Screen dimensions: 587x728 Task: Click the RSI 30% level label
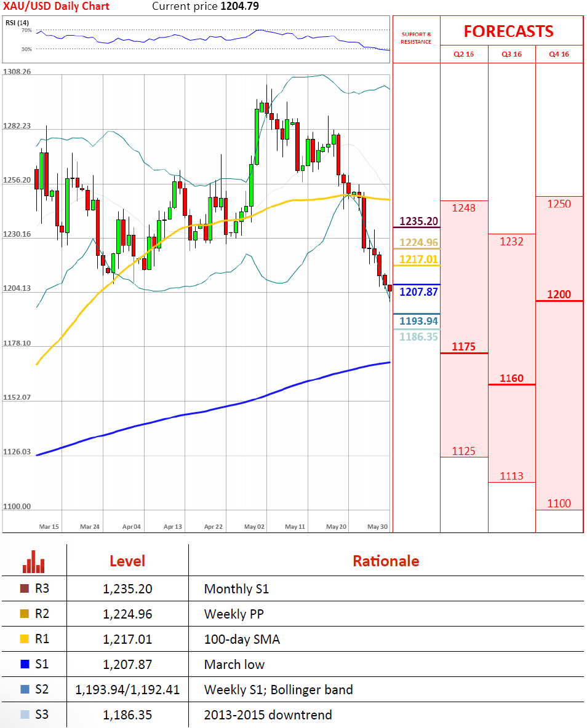26,49
